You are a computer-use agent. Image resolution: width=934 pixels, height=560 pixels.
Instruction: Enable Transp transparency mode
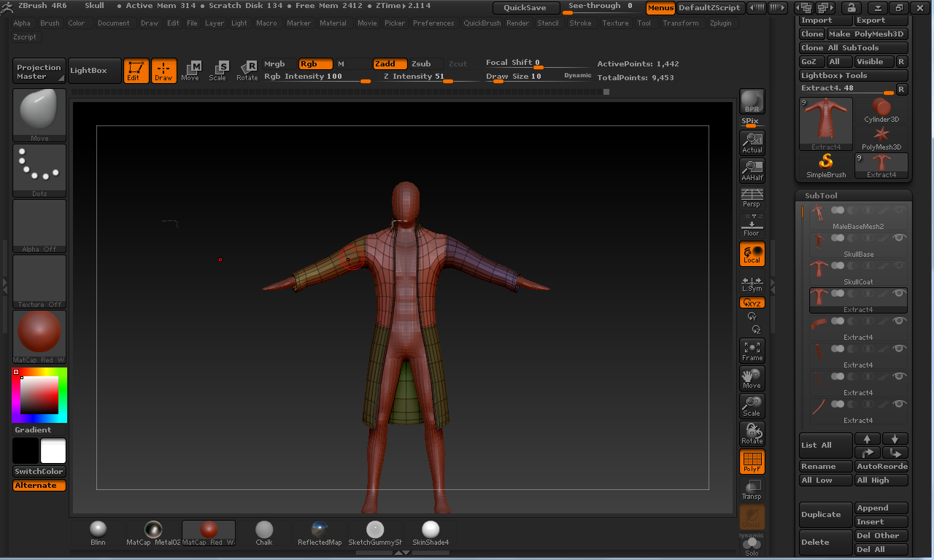[752, 489]
